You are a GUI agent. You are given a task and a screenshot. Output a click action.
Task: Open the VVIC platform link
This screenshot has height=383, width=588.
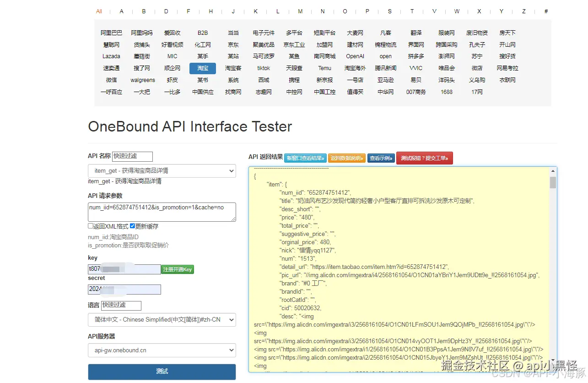click(416, 68)
